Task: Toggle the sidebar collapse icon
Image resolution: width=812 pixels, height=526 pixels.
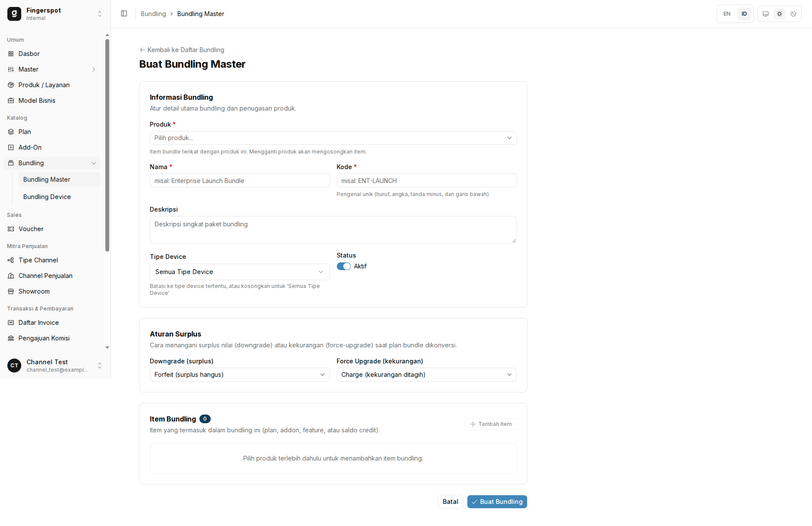Action: pos(124,14)
